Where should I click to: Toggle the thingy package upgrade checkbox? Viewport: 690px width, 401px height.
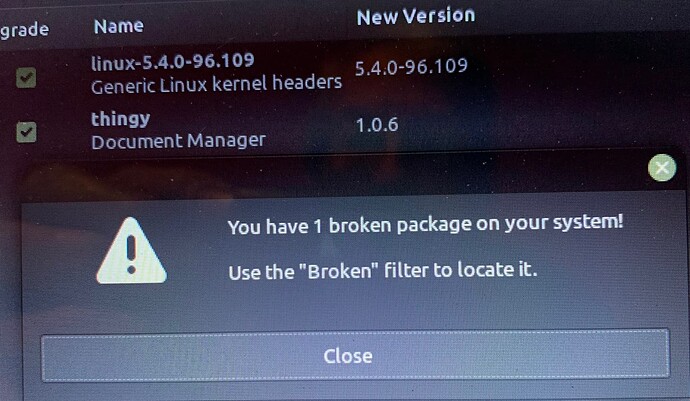[x=26, y=132]
